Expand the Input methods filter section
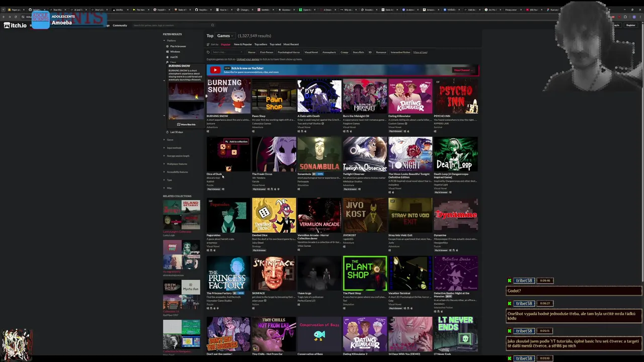Viewport: 644px width, 362px height. click(173, 148)
